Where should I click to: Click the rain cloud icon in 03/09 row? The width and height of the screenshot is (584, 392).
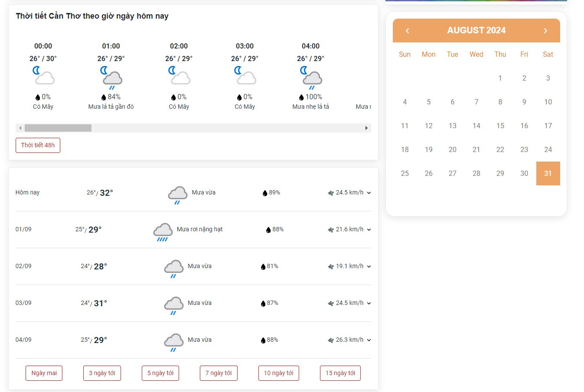coord(173,305)
